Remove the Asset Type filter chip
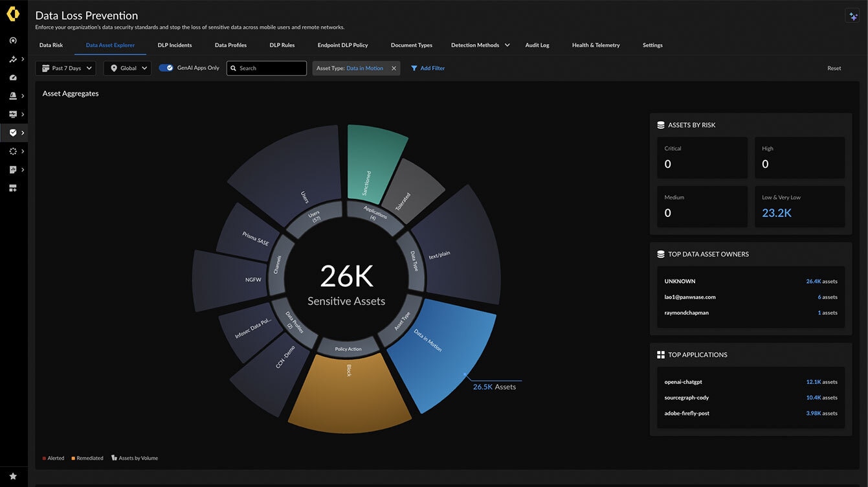 394,68
